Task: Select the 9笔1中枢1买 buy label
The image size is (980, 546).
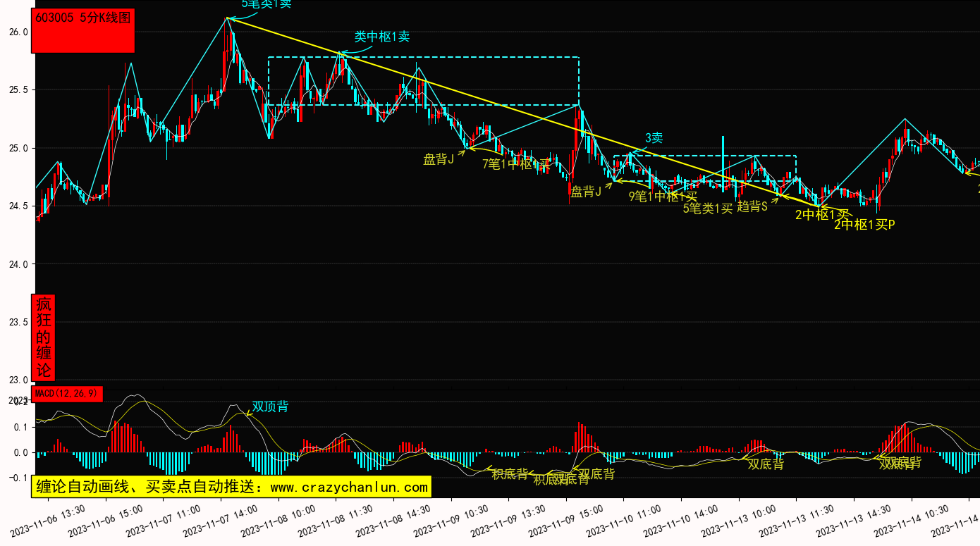Action: [x=663, y=197]
